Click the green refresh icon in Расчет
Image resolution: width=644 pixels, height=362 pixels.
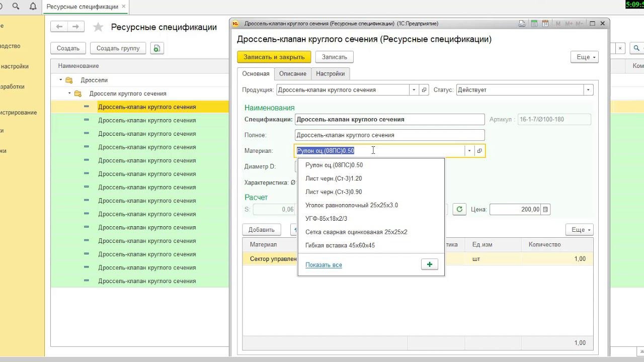[459, 209]
